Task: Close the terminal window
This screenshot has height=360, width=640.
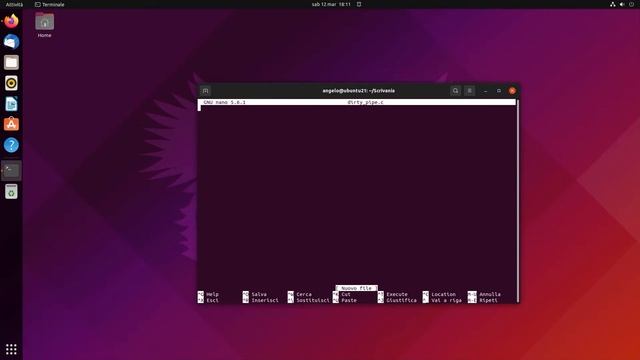Action: [x=512, y=91]
